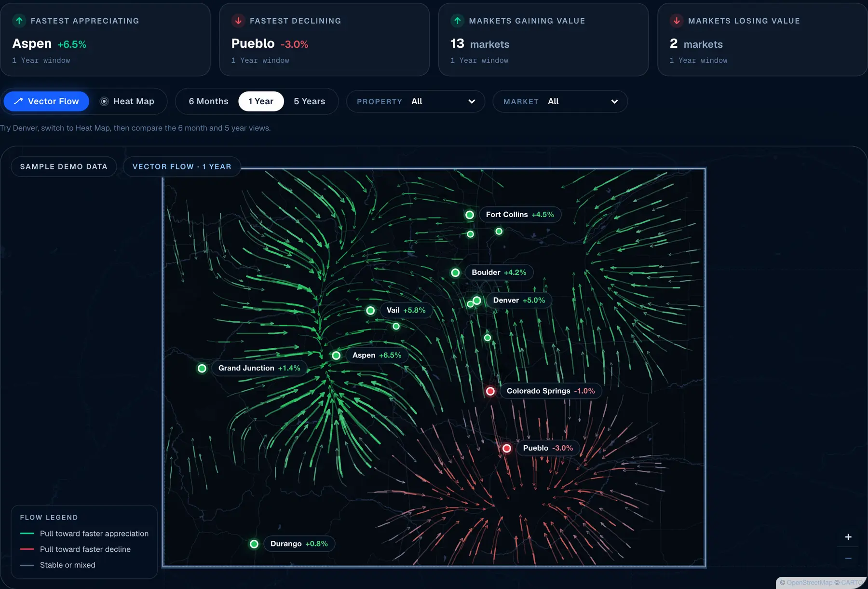Zoom out with the minus icon
The image size is (868, 589).
[x=848, y=558]
